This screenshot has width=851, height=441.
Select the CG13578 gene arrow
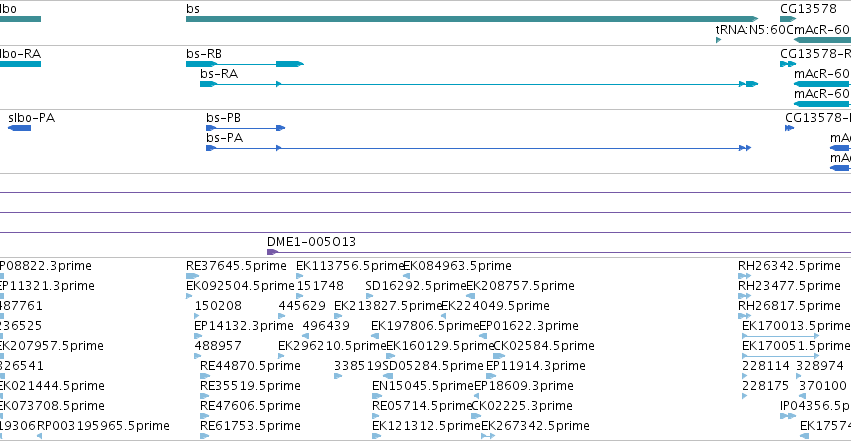788,19
